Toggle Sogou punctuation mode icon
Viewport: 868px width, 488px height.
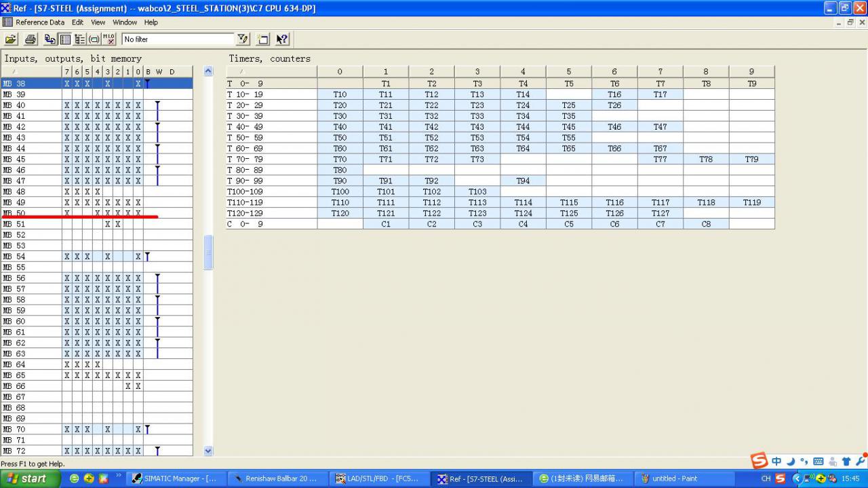tap(804, 462)
